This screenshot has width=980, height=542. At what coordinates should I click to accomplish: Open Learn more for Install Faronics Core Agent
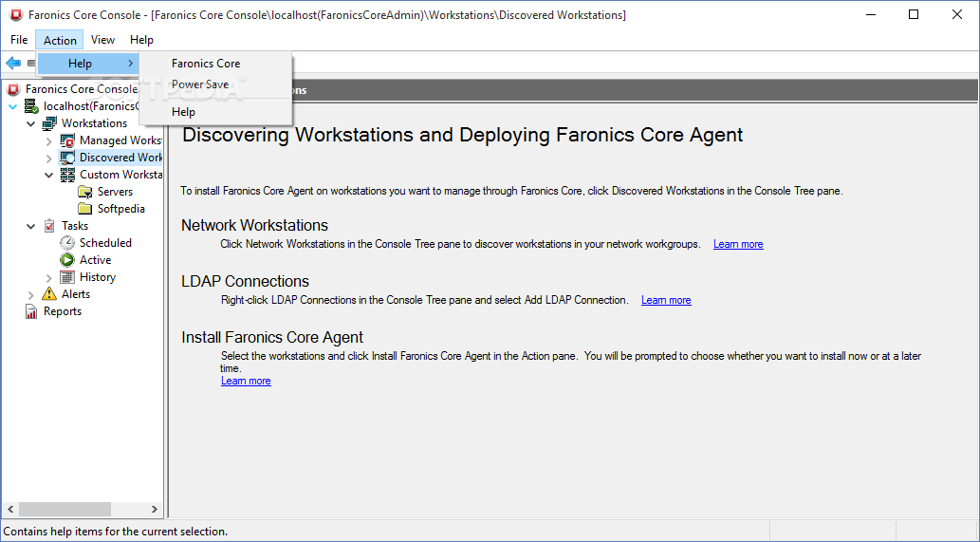(246, 381)
